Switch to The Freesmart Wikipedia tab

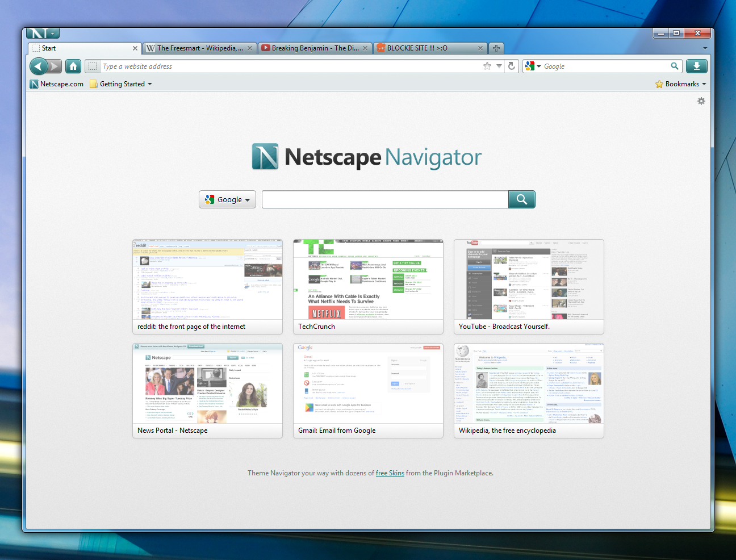point(196,48)
